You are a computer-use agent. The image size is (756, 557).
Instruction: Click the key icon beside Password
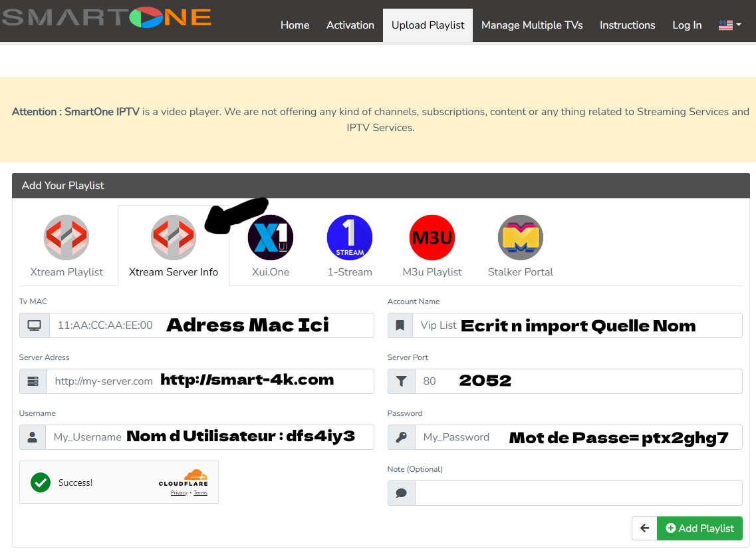tap(401, 437)
